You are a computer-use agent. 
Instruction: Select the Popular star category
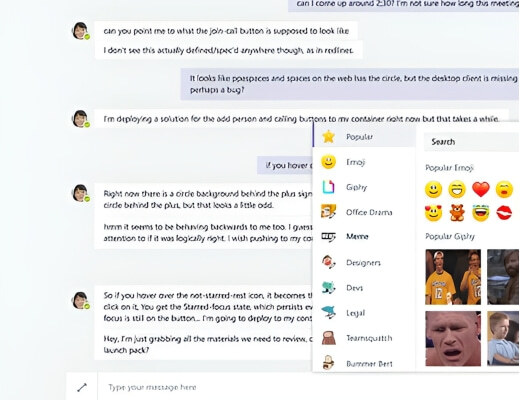pos(364,137)
